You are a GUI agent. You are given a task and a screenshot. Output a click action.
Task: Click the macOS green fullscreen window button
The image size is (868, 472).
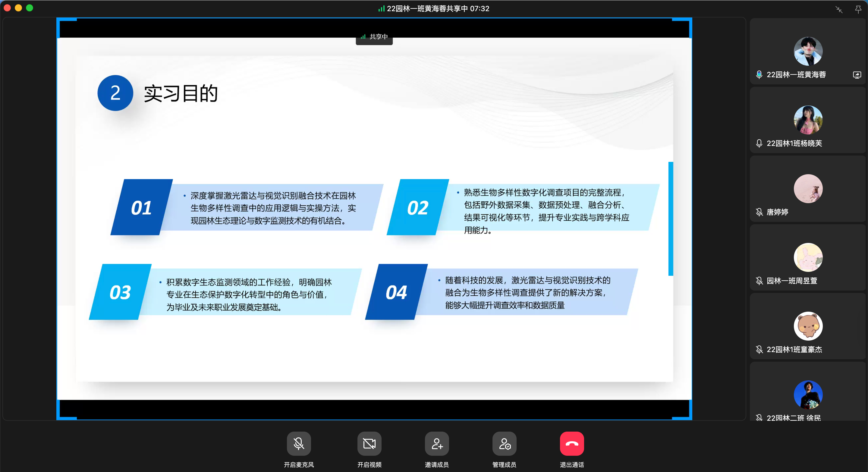tap(30, 8)
